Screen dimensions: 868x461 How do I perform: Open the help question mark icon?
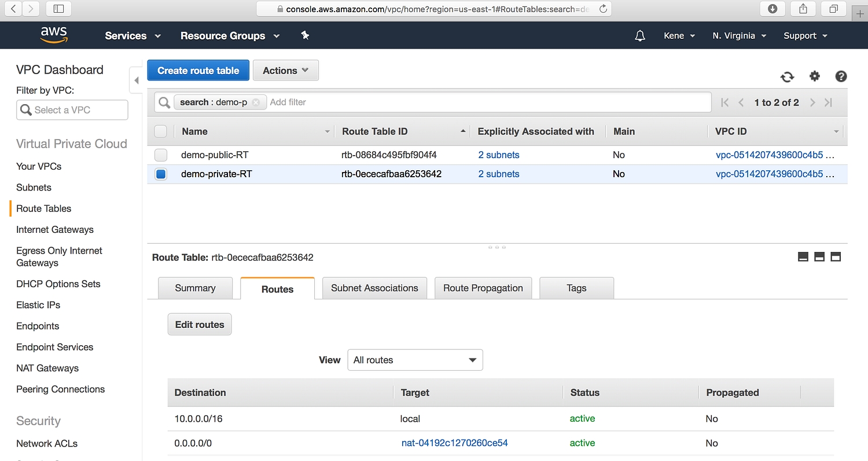point(841,76)
